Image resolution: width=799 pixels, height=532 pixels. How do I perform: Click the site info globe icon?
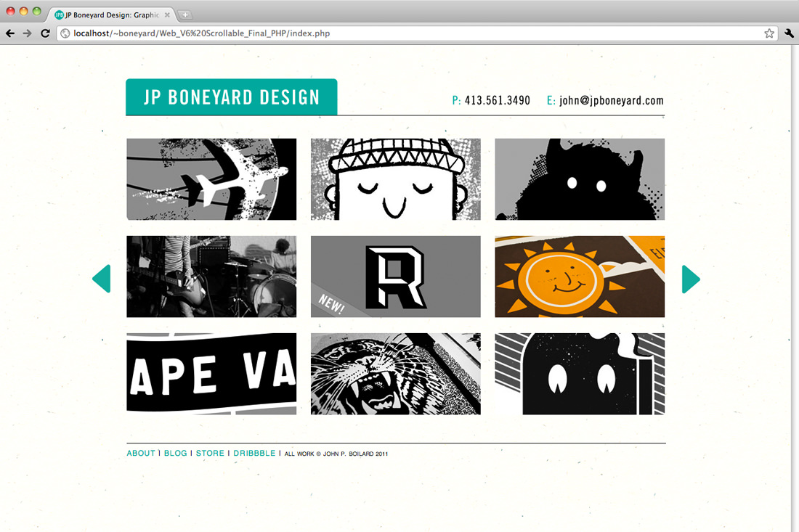point(65,33)
